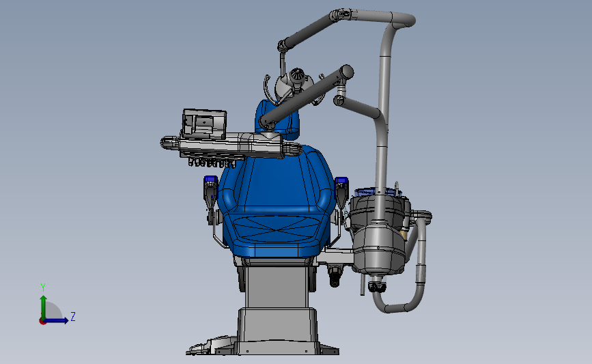Select the right armrest with blue pad
Image resolution: width=592 pixels, height=364 pixels.
341,193
